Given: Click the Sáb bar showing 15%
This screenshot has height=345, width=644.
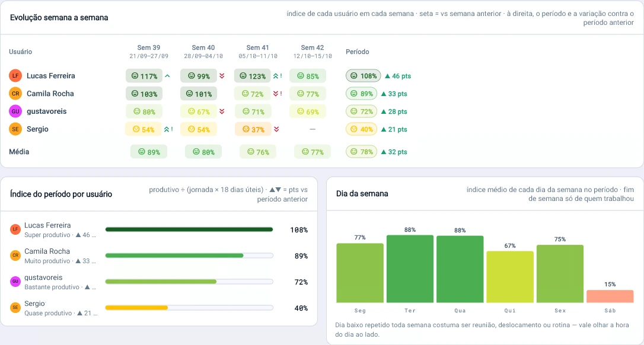Looking at the screenshot, I should 610,296.
